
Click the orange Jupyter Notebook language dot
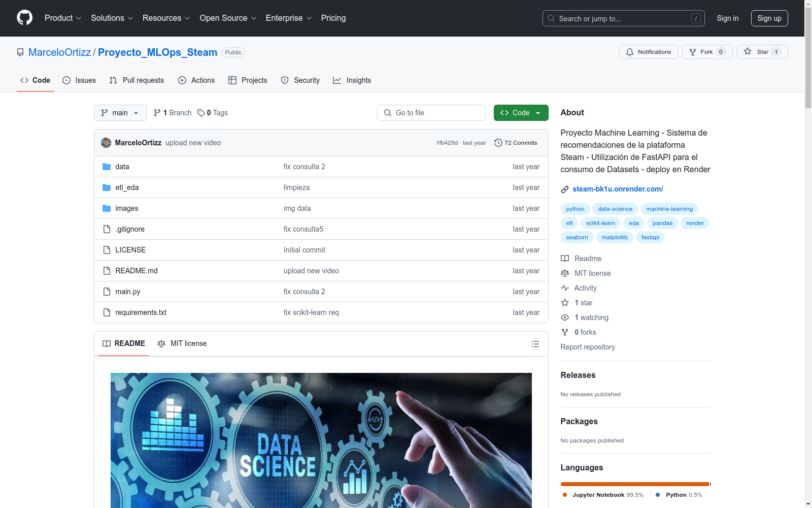click(565, 495)
